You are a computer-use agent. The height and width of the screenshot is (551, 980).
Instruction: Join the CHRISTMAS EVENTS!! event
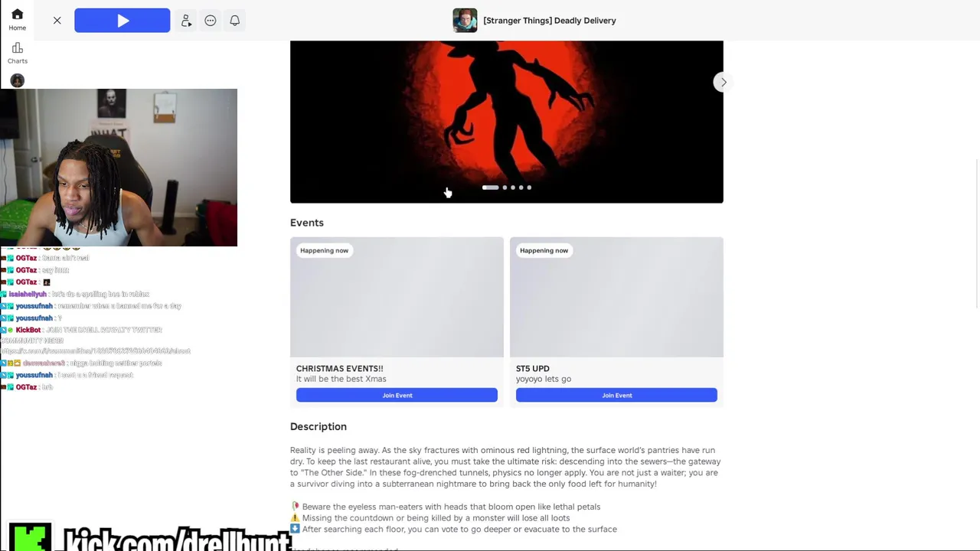(x=397, y=395)
